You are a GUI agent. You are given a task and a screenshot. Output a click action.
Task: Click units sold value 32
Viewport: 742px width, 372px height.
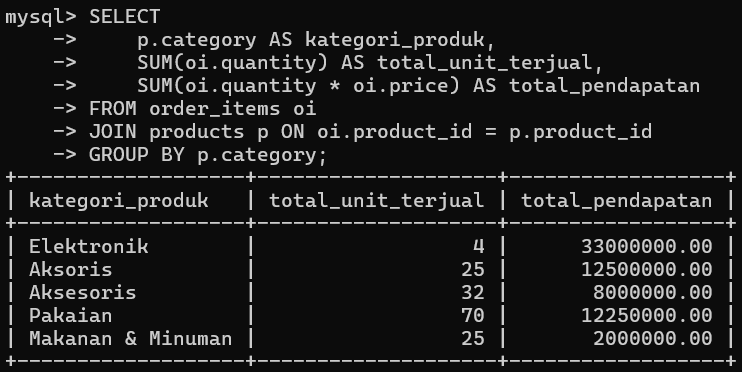pyautogui.click(x=472, y=292)
